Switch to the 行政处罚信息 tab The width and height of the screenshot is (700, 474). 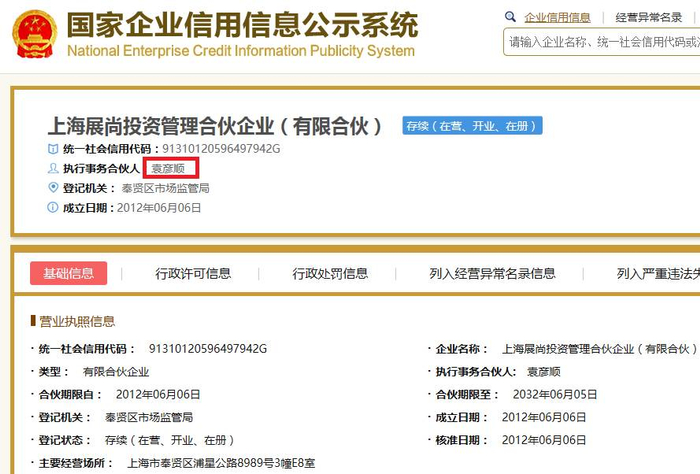tap(330, 273)
